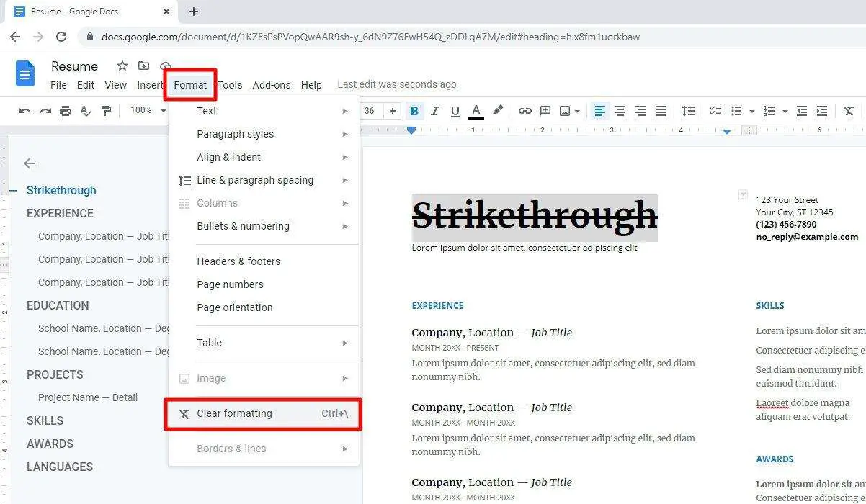The image size is (866, 504).
Task: Open the View menu
Action: [x=115, y=85]
